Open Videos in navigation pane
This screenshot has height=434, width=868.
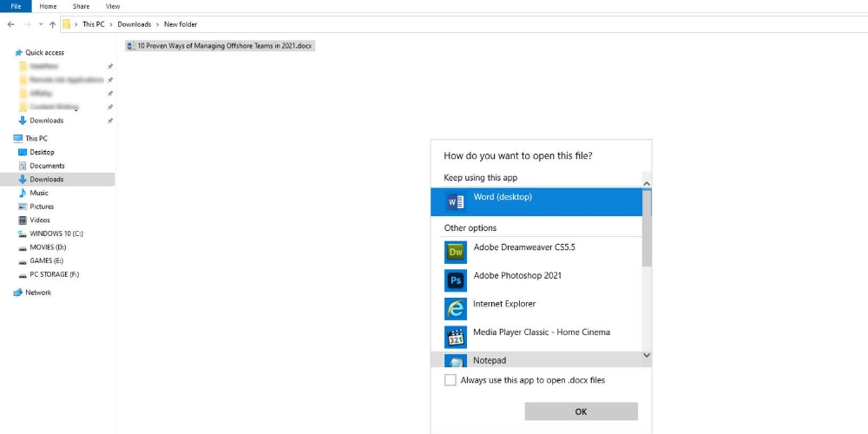pos(40,220)
